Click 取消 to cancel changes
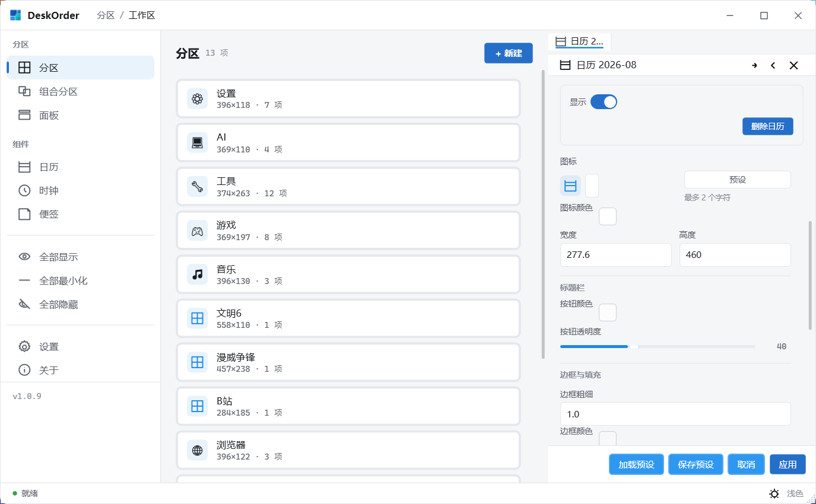Image resolution: width=816 pixels, height=504 pixels. point(746,464)
